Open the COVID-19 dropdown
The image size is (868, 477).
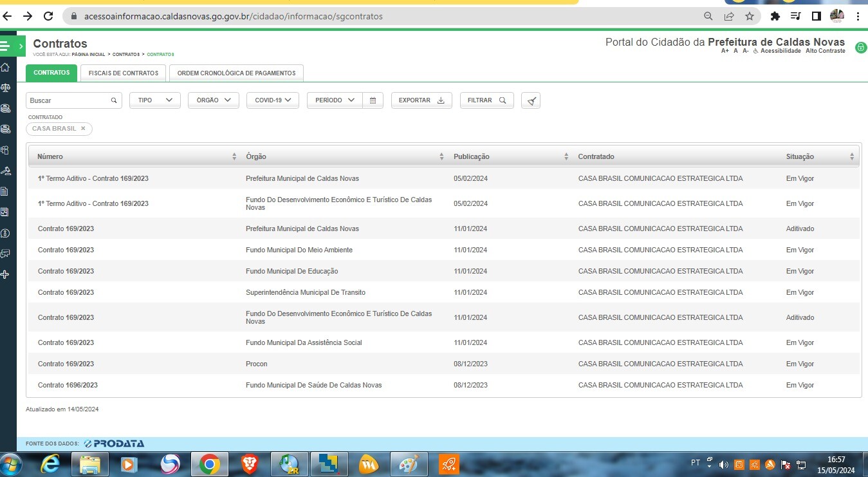click(272, 100)
